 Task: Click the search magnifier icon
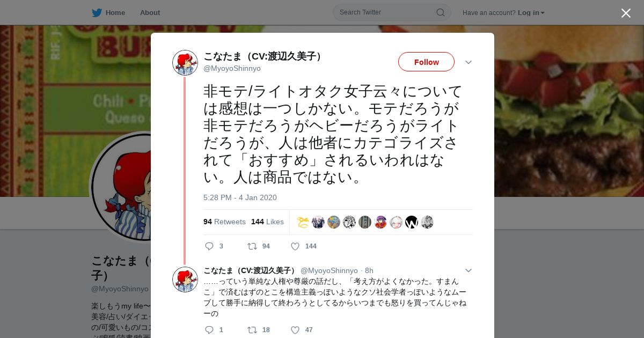click(440, 12)
